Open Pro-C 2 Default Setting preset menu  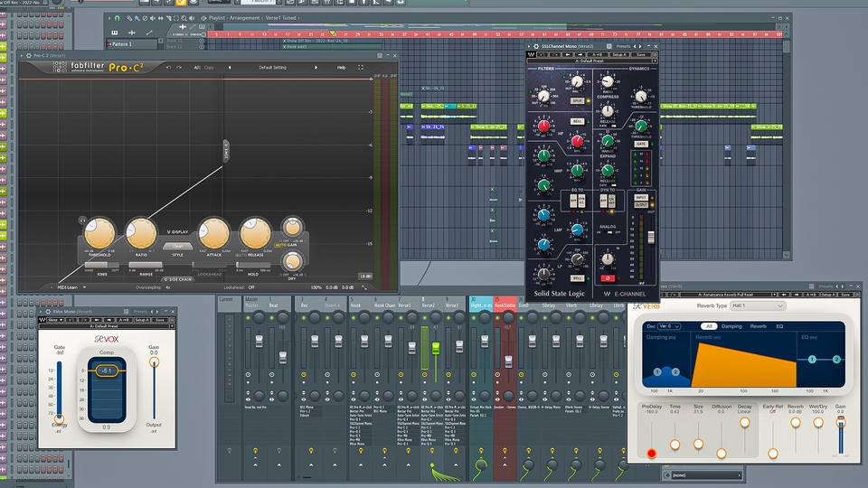point(272,68)
